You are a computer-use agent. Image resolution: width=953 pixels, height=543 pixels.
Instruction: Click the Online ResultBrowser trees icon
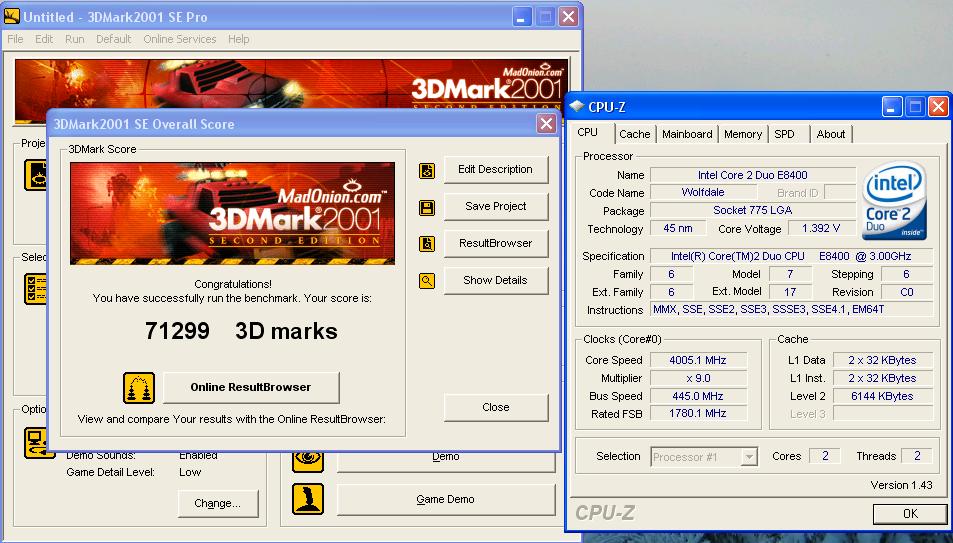139,388
